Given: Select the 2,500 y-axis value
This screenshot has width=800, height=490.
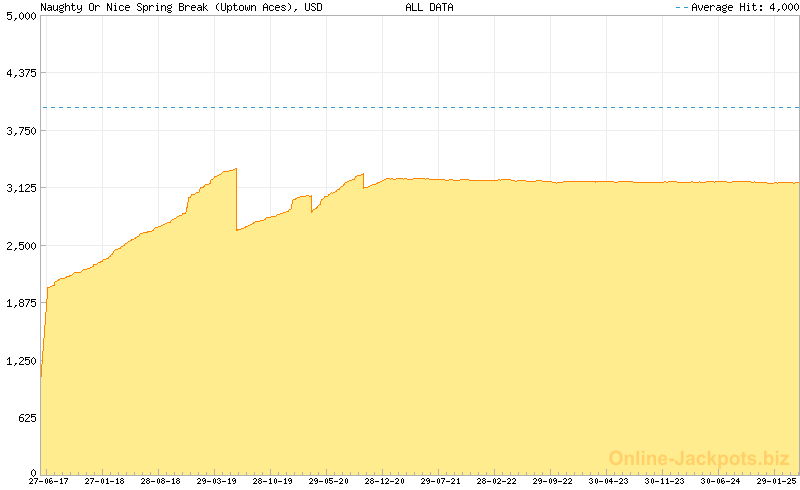Looking at the screenshot, I should click(x=20, y=246).
